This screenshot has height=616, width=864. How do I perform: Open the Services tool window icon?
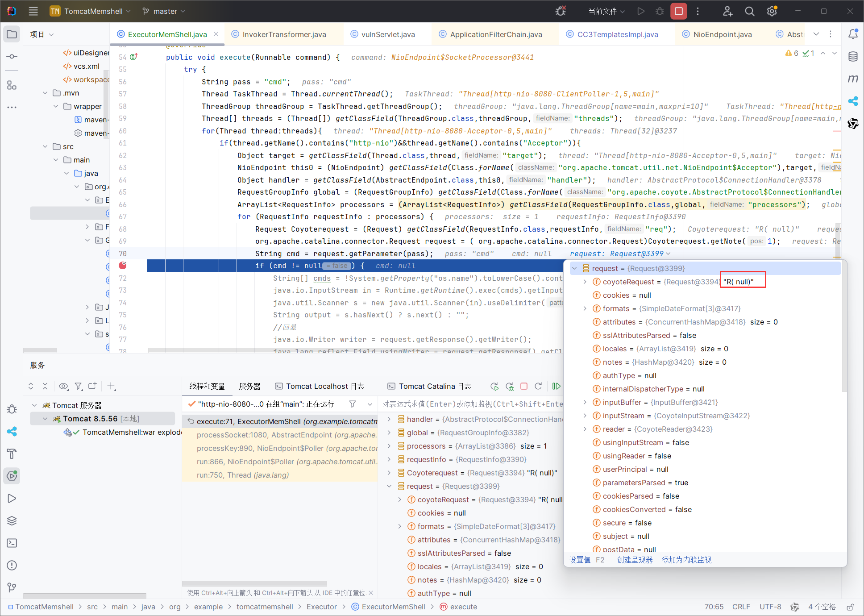click(12, 476)
